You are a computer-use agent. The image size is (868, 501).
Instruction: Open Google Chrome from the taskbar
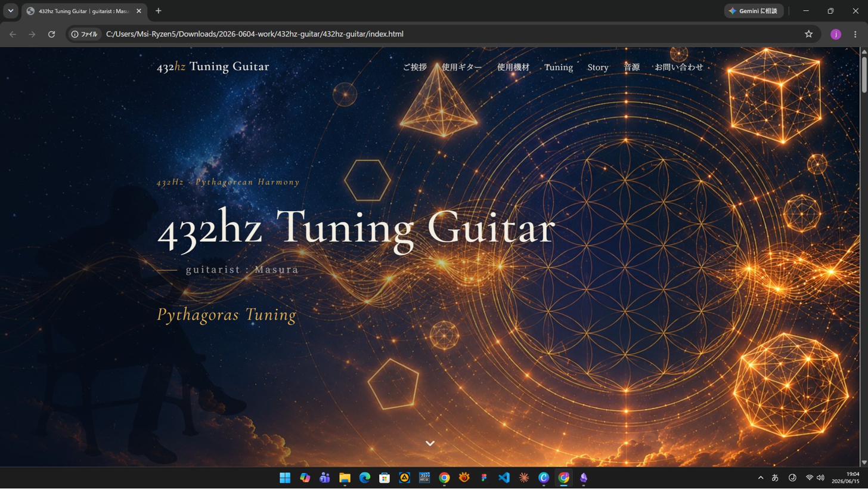coord(444,478)
